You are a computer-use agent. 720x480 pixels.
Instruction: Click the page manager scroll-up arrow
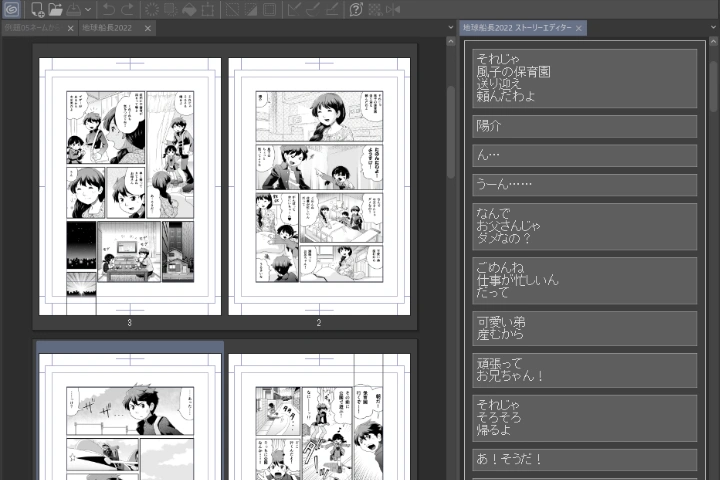(x=451, y=42)
